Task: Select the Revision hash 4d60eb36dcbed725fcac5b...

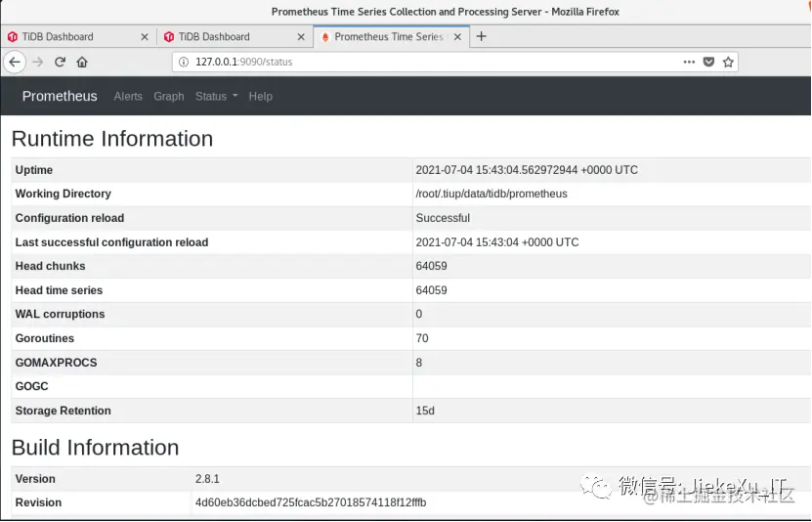Action: tap(311, 502)
